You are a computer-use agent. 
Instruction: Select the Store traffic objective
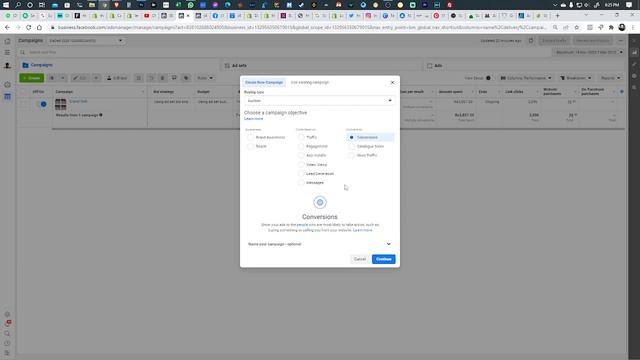click(x=363, y=156)
